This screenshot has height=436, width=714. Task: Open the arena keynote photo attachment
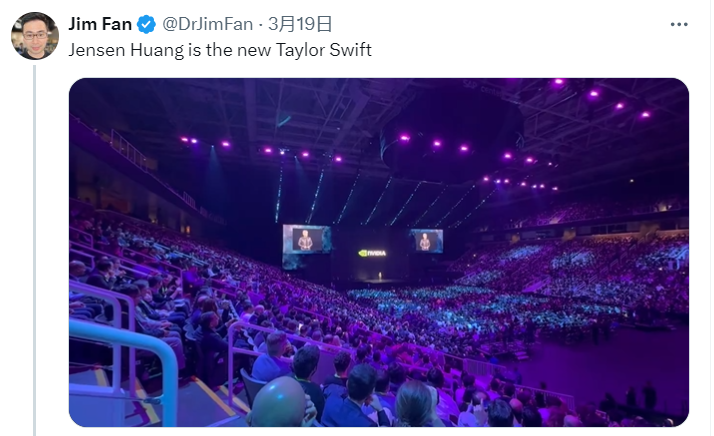pyautogui.click(x=379, y=252)
